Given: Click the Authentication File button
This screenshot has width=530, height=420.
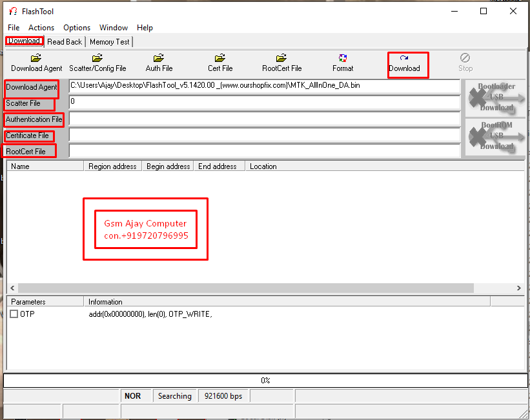Looking at the screenshot, I should (33, 119).
